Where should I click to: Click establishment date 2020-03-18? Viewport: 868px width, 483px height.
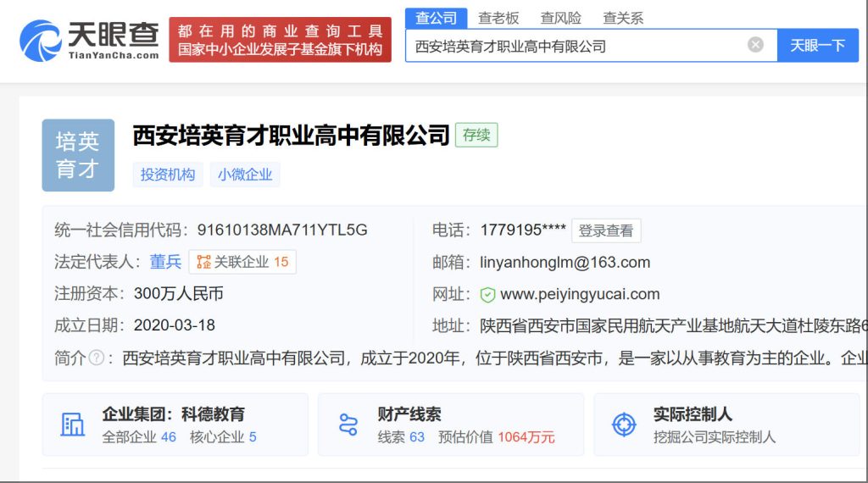(x=175, y=325)
